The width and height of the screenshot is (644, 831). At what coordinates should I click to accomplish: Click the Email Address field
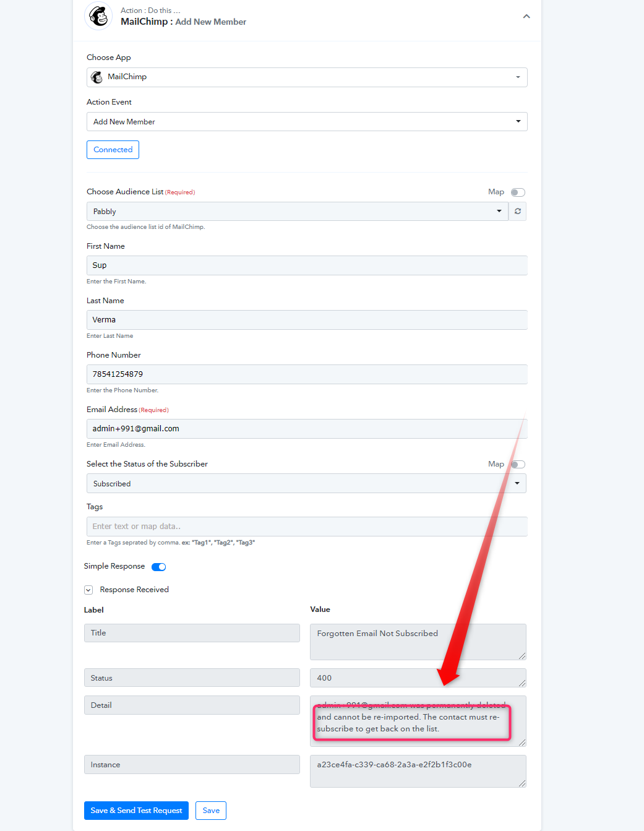[307, 429]
